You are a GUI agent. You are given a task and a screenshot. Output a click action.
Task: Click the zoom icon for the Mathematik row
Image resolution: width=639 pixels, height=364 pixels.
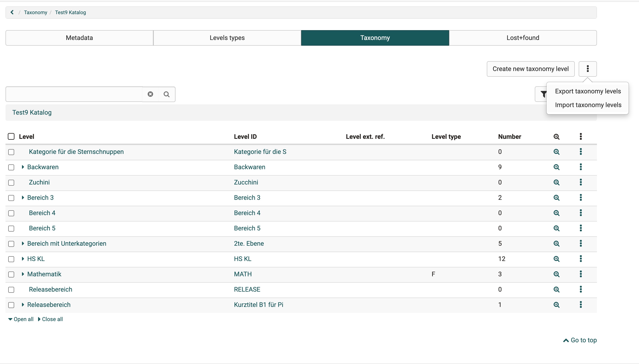pos(556,274)
